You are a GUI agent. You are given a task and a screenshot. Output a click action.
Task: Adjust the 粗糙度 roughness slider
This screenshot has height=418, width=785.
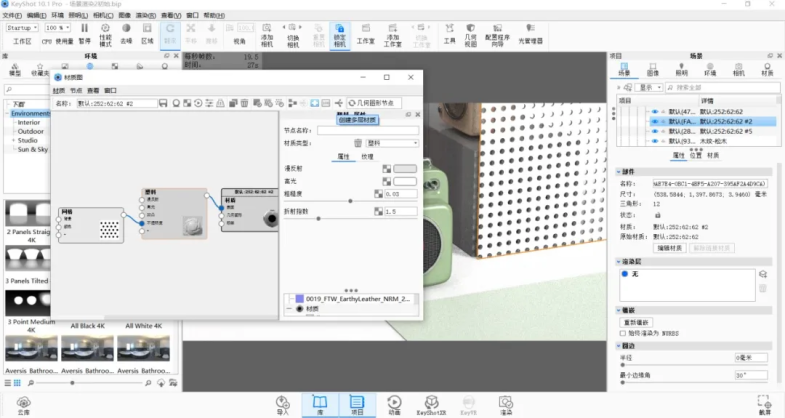[x=350, y=201]
